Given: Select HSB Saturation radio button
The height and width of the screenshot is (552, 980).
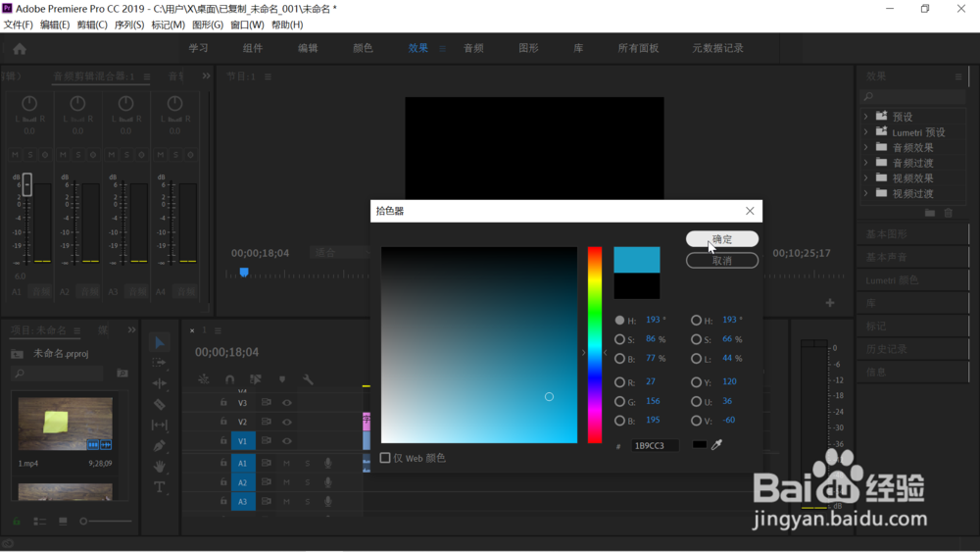Looking at the screenshot, I should 619,339.
